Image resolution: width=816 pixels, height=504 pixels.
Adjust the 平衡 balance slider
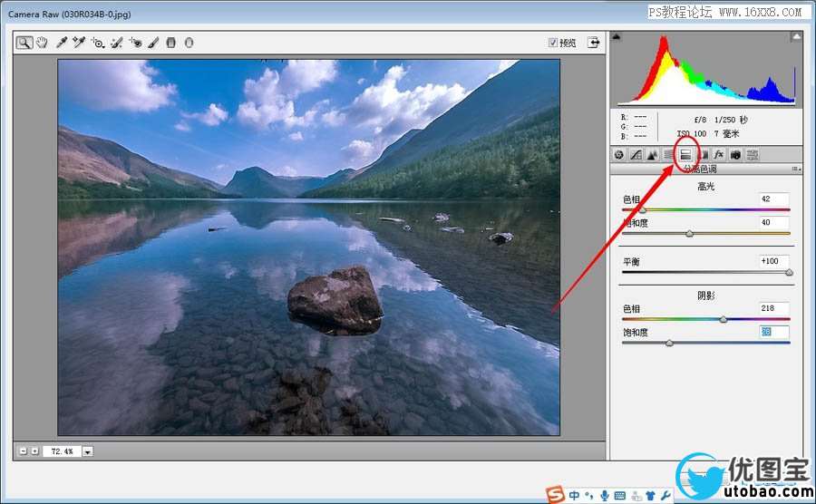pos(789,272)
